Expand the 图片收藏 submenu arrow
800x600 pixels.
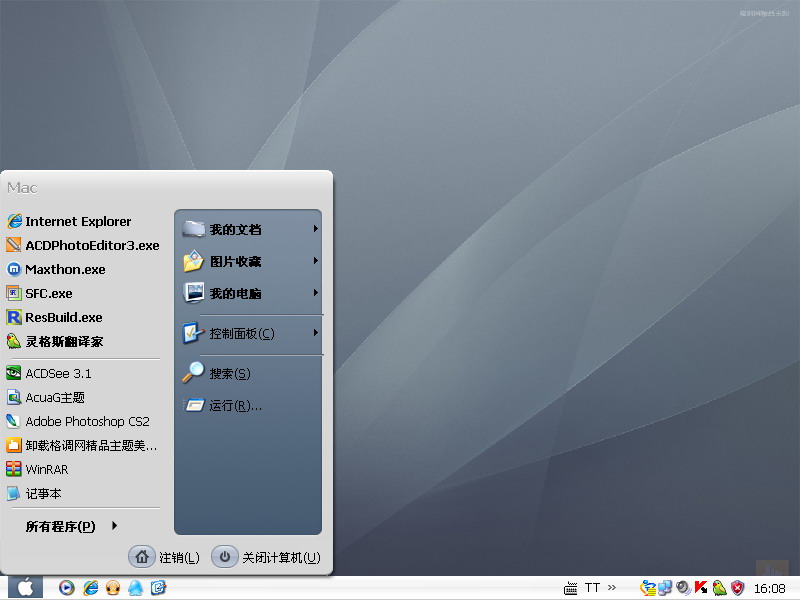[316, 261]
